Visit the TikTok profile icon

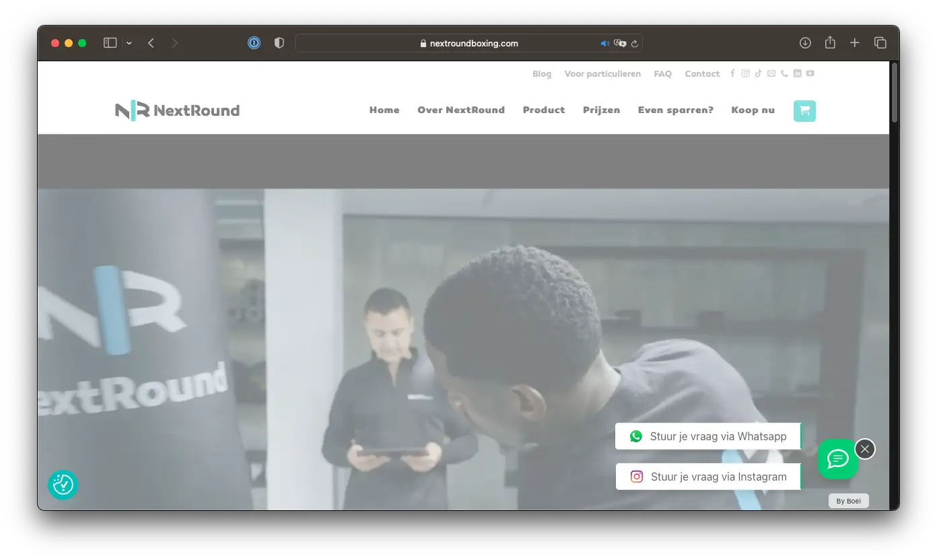758,73
